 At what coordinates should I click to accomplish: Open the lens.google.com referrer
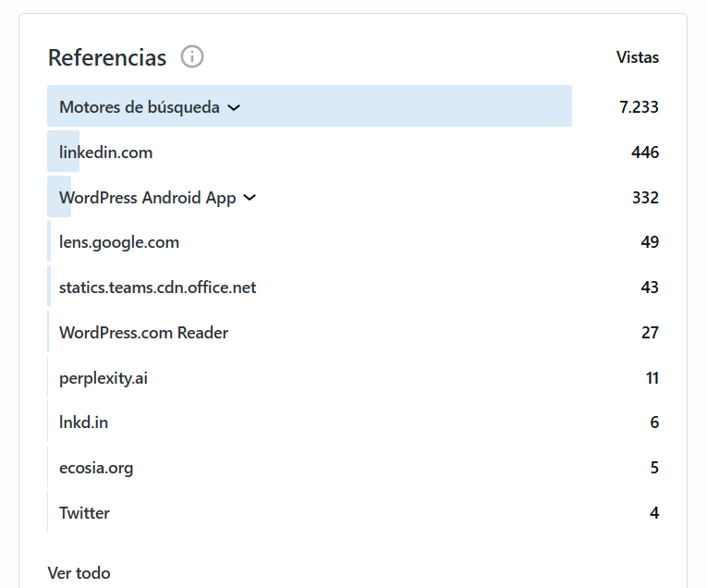[x=119, y=242]
